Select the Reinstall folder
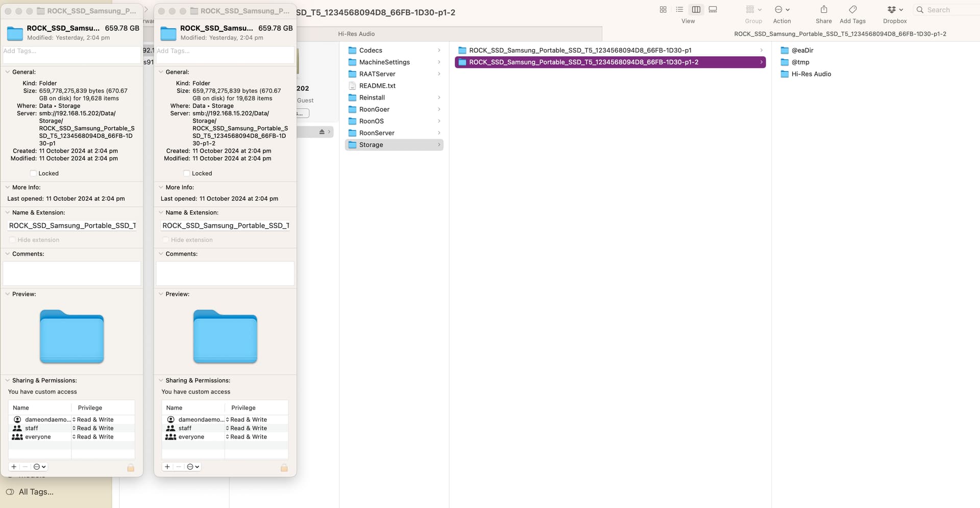980x508 pixels. 394,97
